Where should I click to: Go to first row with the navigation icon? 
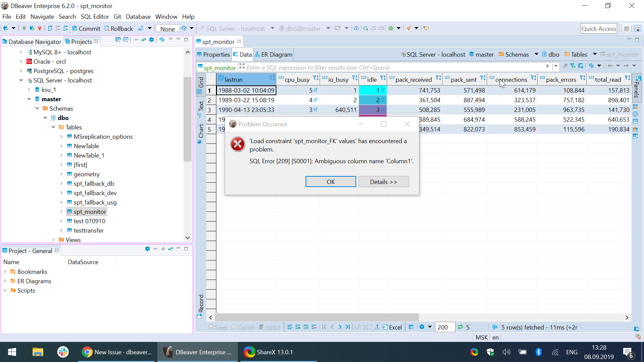point(324,327)
